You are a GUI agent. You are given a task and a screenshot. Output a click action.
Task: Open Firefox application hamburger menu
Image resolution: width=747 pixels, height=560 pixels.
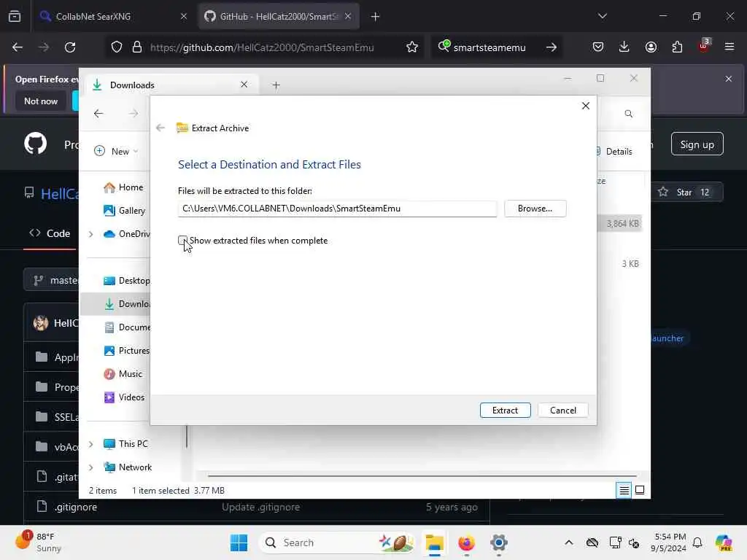[x=729, y=47]
